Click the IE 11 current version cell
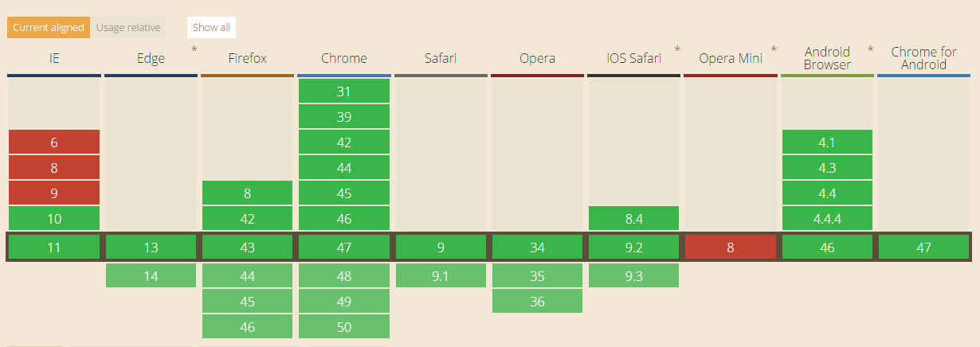Screen dimensions: 980x347 click(x=54, y=248)
